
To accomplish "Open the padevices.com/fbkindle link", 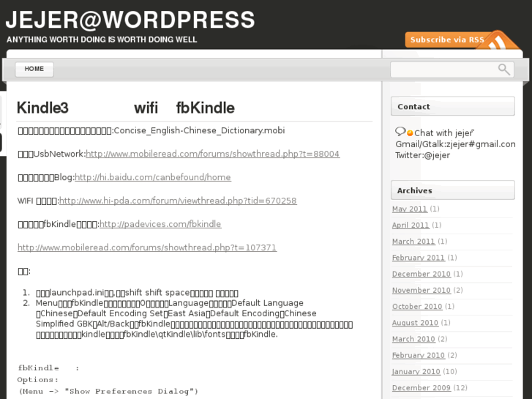I will tap(160, 224).
